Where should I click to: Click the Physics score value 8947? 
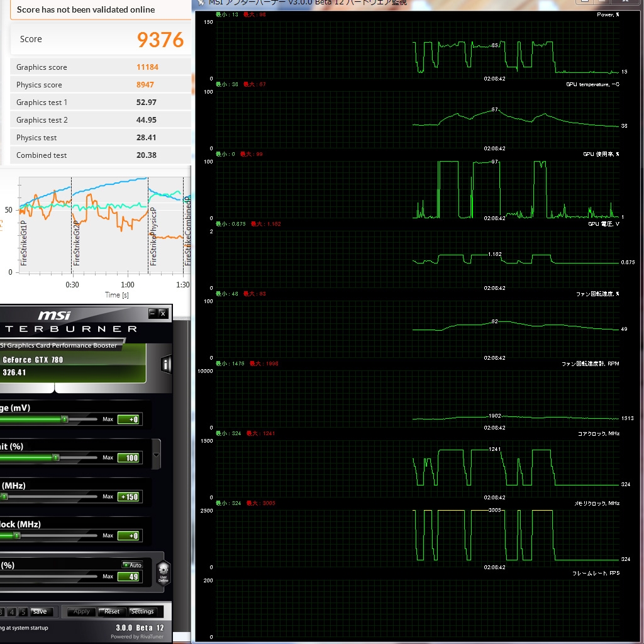[x=145, y=85]
